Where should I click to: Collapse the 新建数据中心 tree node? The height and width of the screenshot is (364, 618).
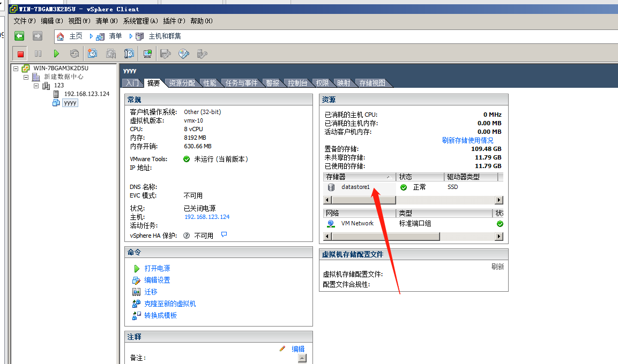pyautogui.click(x=26, y=77)
